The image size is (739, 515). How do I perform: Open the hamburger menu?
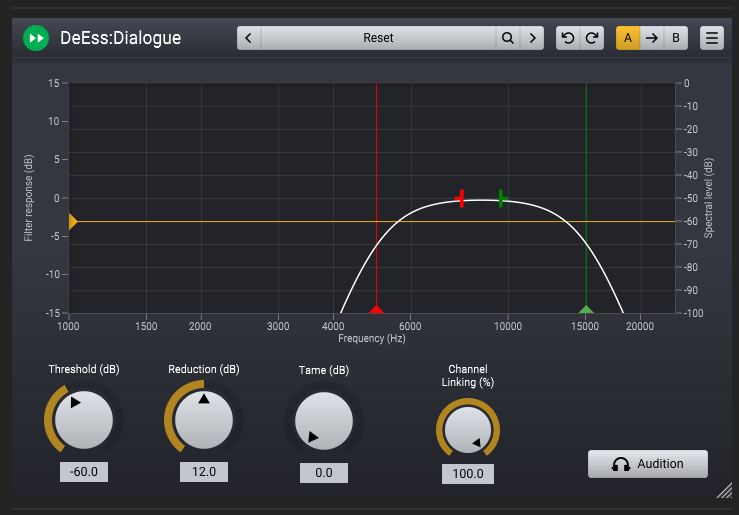(712, 38)
